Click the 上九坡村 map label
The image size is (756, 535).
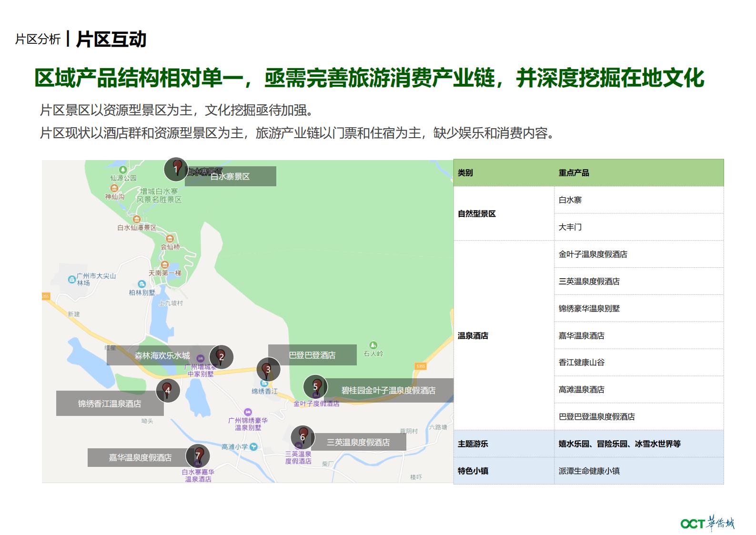pyautogui.click(x=171, y=303)
